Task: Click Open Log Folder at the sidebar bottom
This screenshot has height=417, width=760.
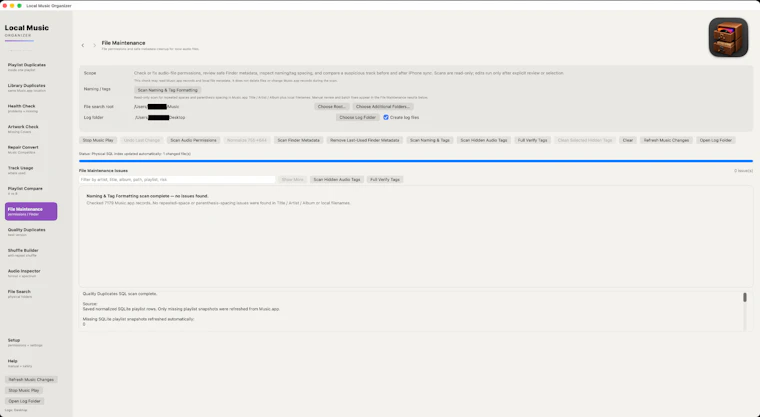Action: 24,401
